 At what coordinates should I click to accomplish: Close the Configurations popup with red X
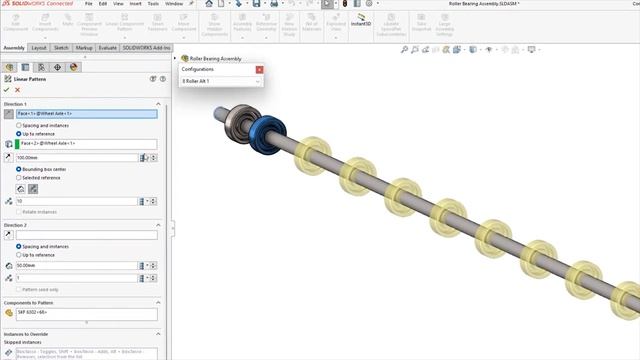(x=259, y=70)
